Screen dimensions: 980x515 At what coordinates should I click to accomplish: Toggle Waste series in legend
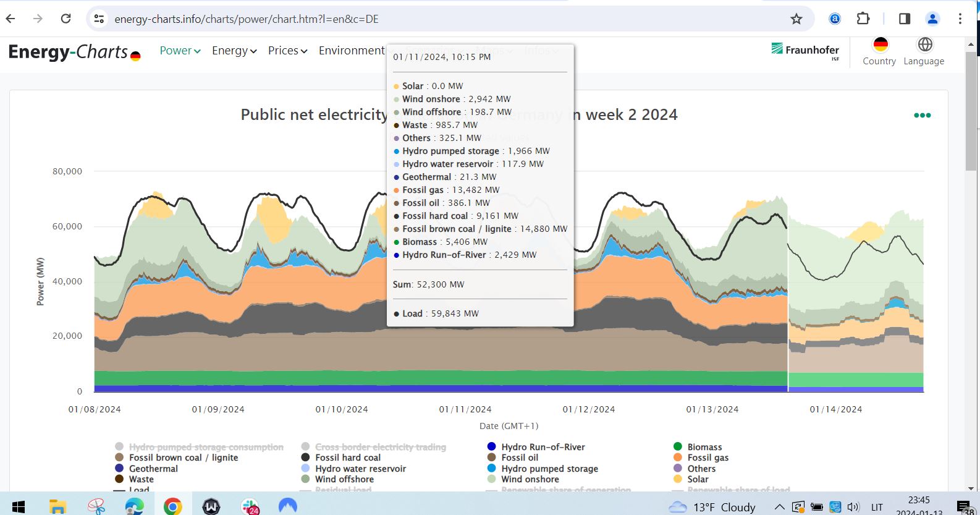pyautogui.click(x=134, y=479)
